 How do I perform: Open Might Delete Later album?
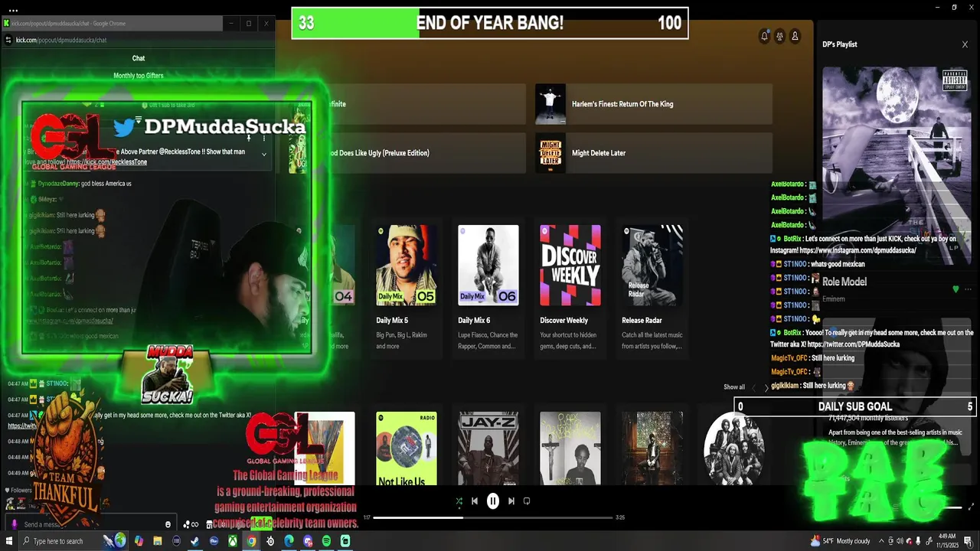654,153
